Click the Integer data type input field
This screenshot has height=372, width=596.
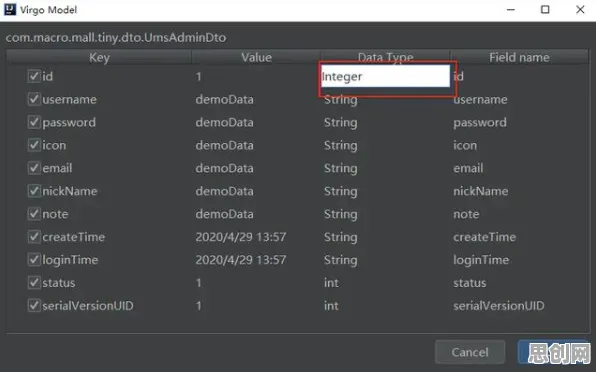pos(385,76)
